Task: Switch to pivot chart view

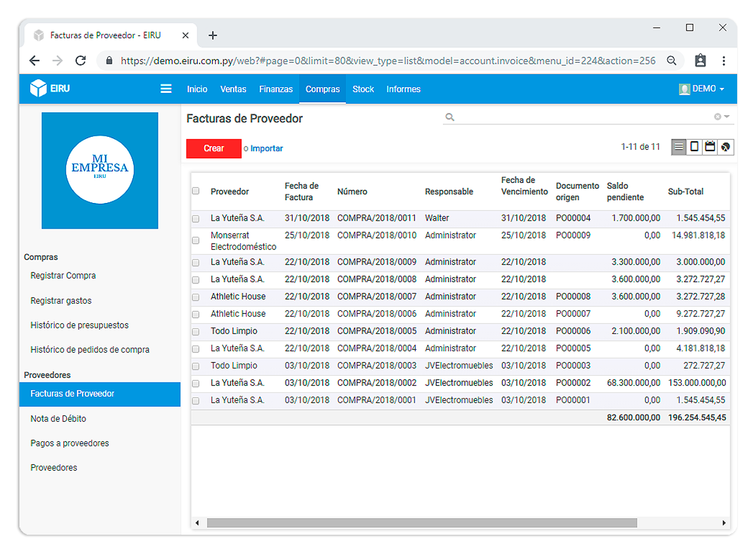Action: pos(725,147)
